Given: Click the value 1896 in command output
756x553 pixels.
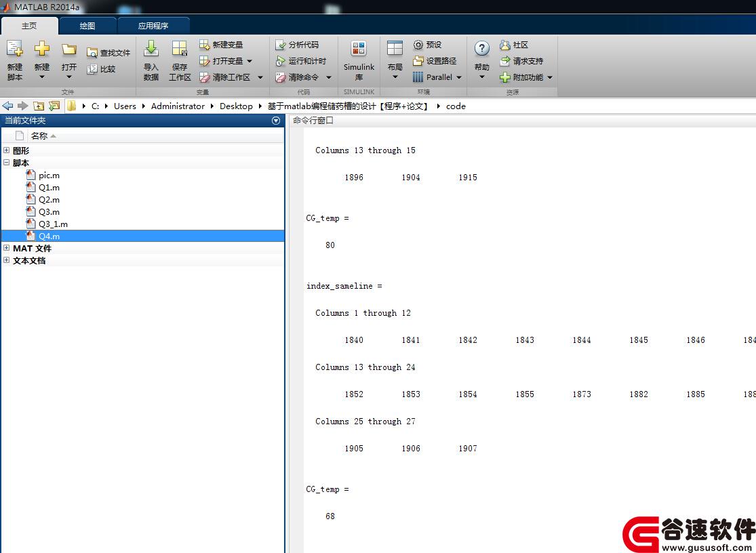Looking at the screenshot, I should (354, 178).
